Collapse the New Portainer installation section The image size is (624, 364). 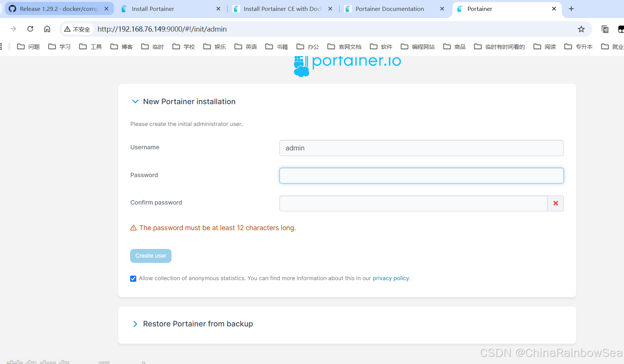pos(135,102)
